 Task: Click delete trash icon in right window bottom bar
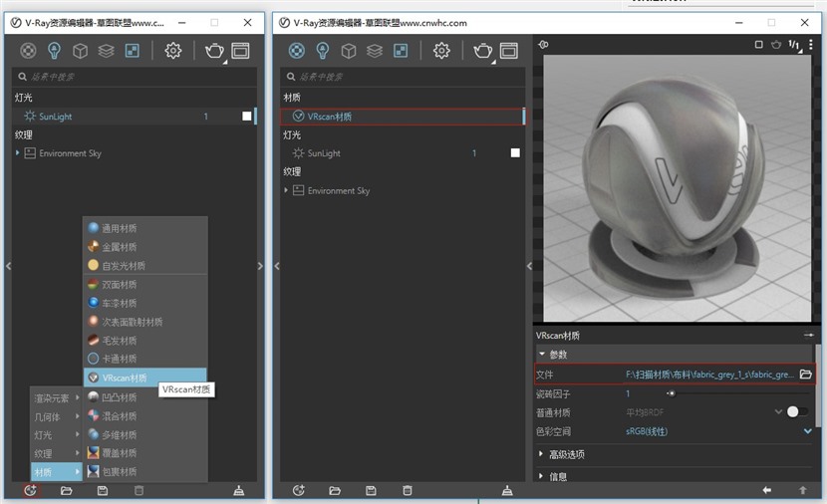click(408, 491)
